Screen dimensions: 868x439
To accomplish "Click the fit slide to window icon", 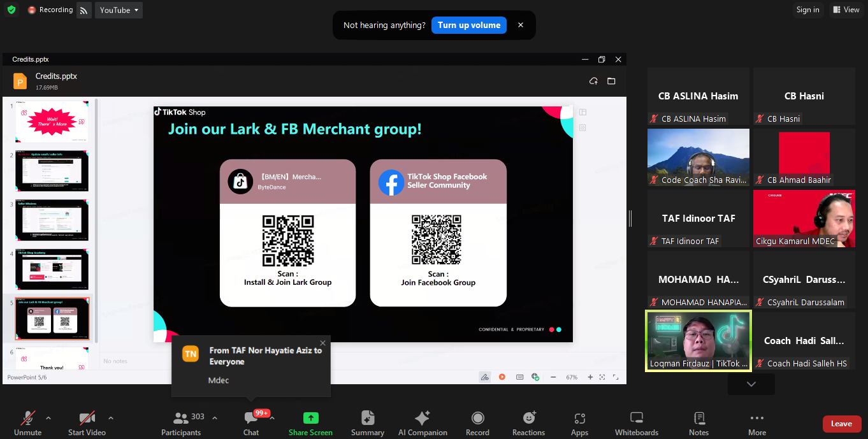I will (602, 377).
